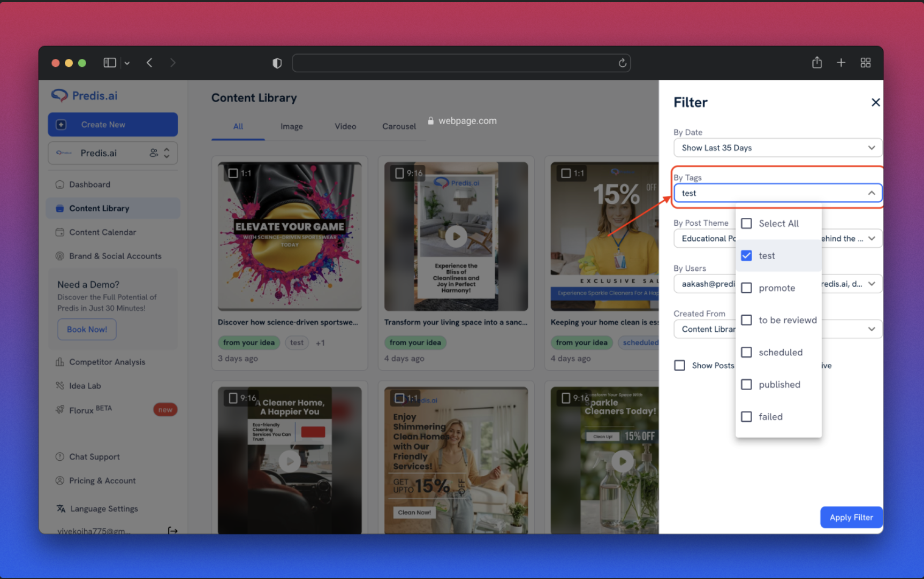Click the Dashboard icon in sidebar
Screen dimensions: 924x579
pos(60,185)
